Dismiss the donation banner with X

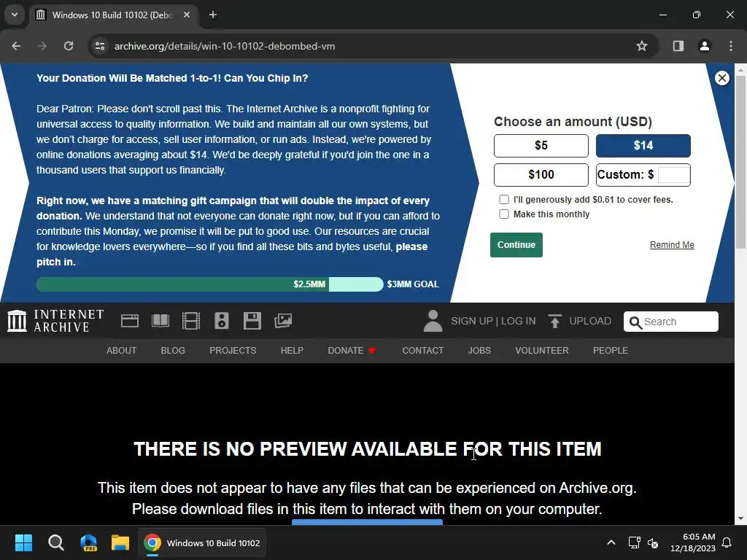pos(721,78)
